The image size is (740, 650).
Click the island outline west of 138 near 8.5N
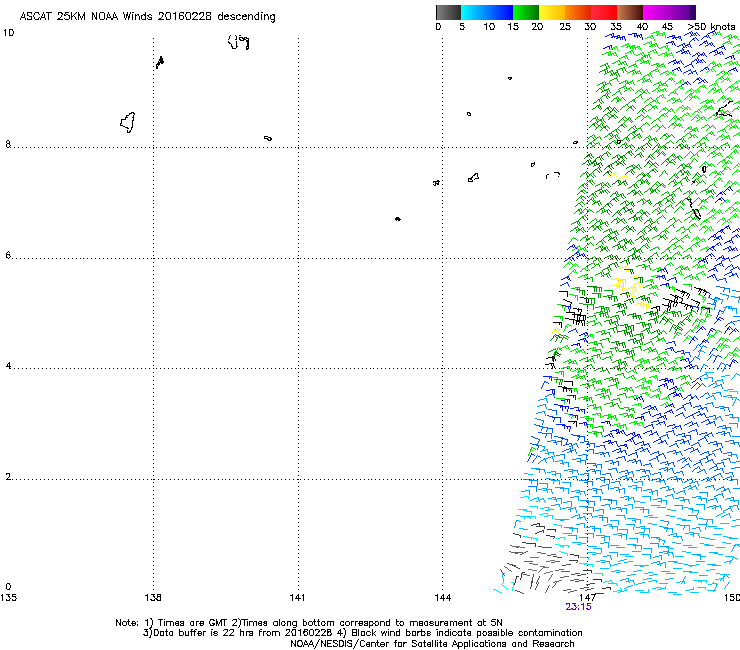(128, 122)
